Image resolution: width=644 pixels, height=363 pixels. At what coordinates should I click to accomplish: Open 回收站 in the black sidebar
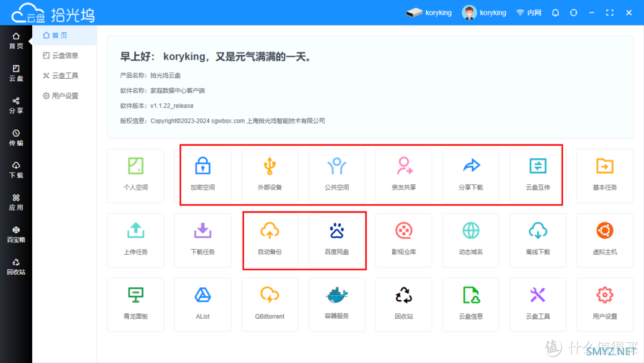16,267
